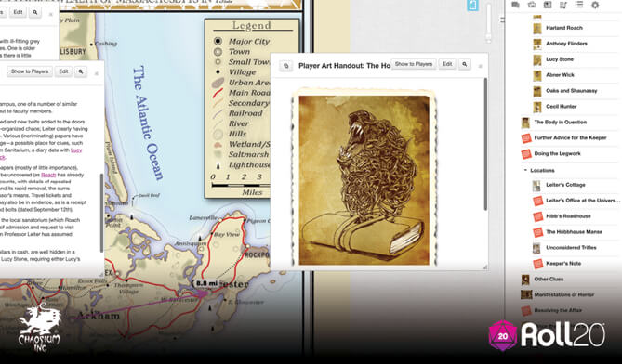
Task: Open the Lucy link in handout text
Action: click(x=76, y=150)
